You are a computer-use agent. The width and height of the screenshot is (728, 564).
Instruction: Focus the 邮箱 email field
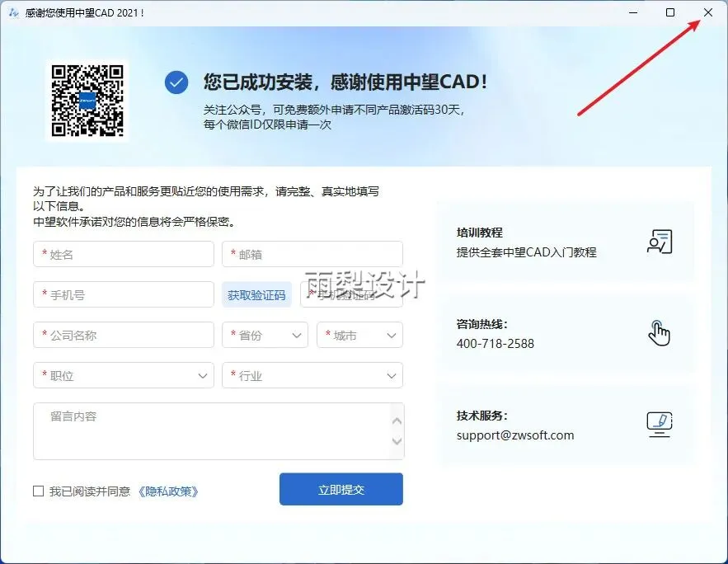312,254
